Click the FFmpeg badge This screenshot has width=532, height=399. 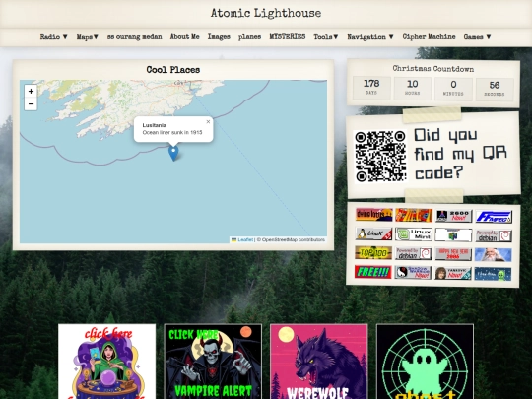494,217
